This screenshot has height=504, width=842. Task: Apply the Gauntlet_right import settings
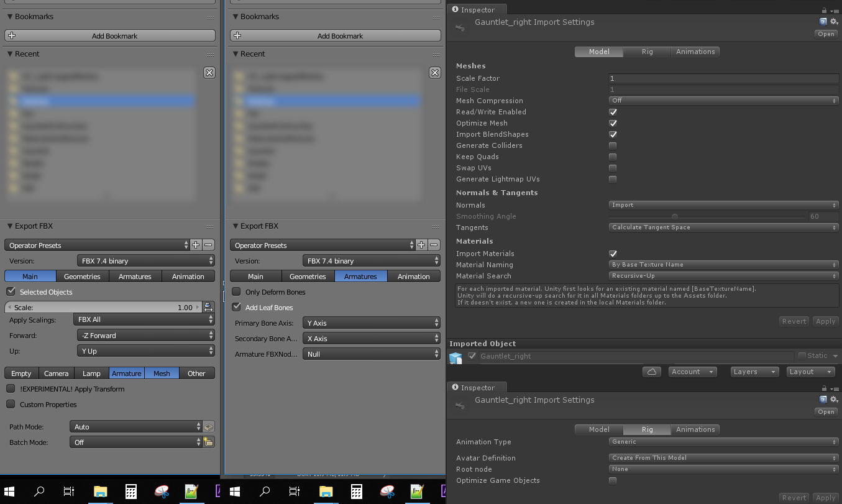[x=825, y=321]
